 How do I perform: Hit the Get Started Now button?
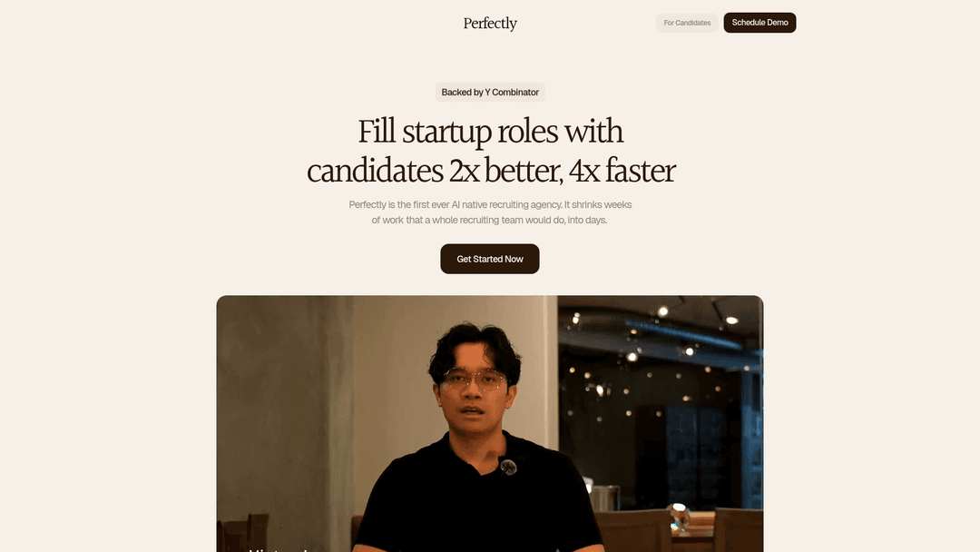pos(490,259)
